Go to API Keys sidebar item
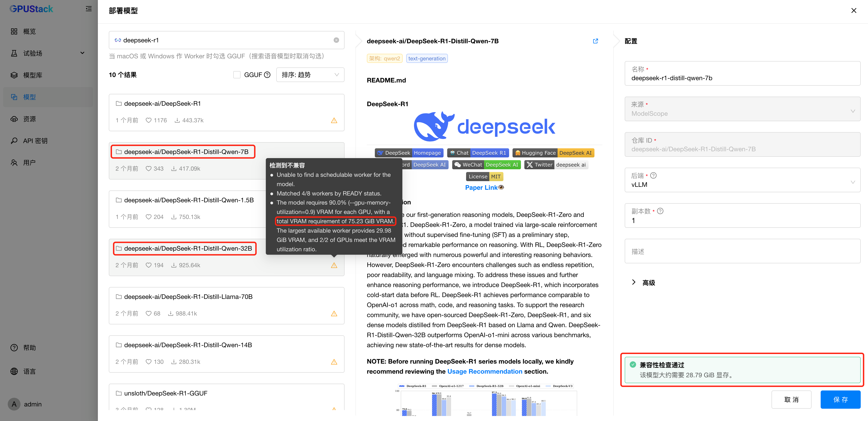 [35, 141]
